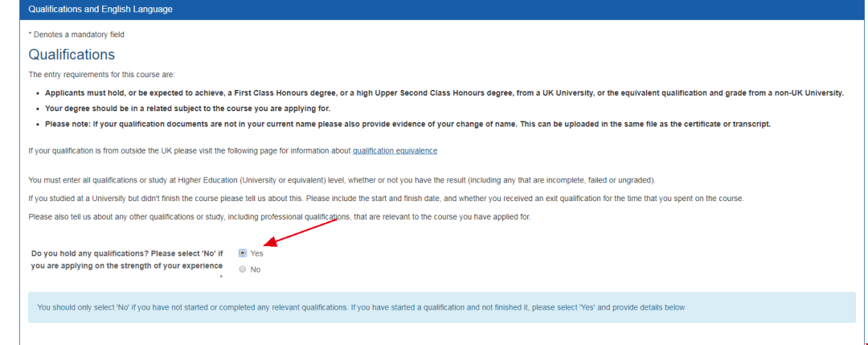This screenshot has width=868, height=345.
Task: Open the 'qualification equivalence' link
Action: coord(395,150)
